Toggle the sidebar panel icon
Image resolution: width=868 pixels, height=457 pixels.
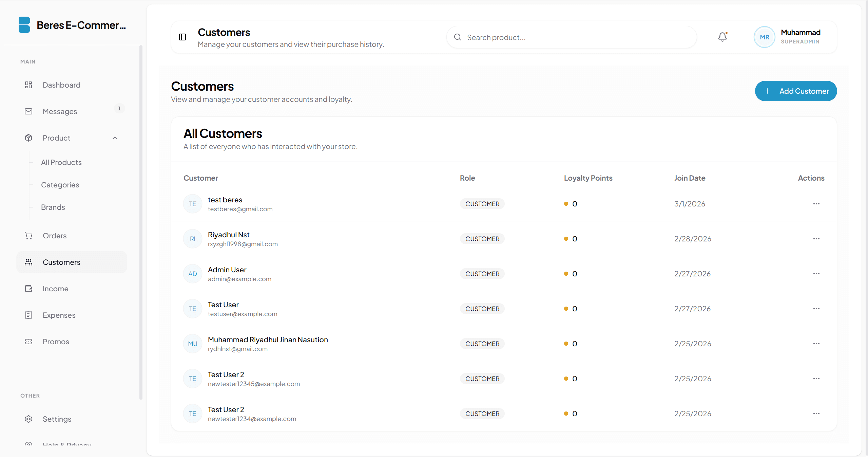click(182, 37)
